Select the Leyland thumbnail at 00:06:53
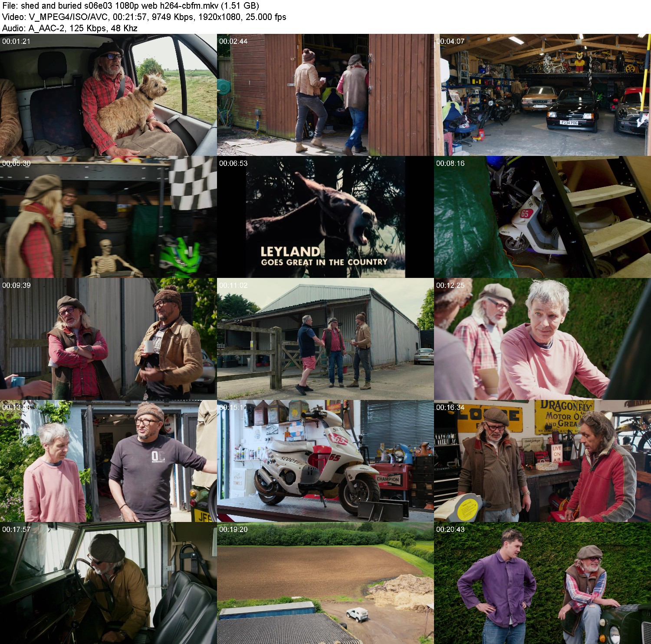 click(325, 217)
